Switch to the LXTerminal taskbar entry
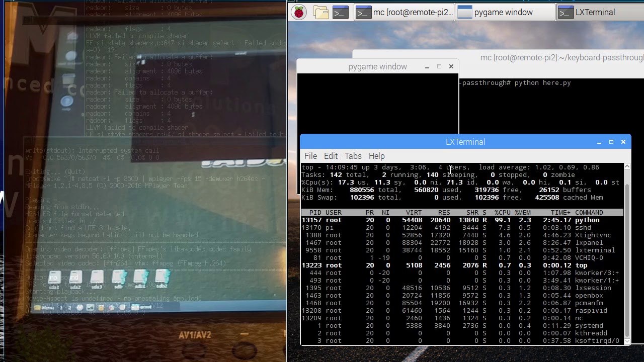 (600, 12)
